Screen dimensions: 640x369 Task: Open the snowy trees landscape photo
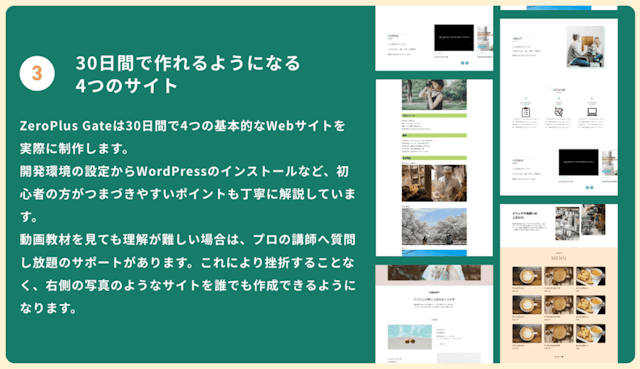pyautogui.click(x=434, y=227)
